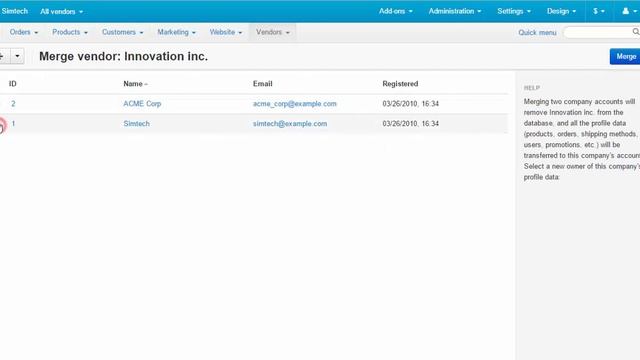Viewport: 640px width, 360px height.
Task: Open the Orders menu
Action: tap(24, 32)
